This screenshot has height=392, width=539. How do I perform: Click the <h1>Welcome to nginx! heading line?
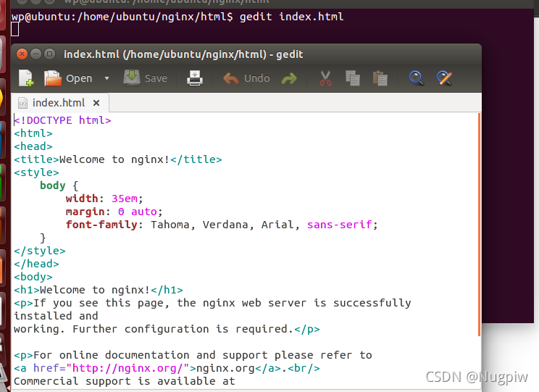[99, 290]
